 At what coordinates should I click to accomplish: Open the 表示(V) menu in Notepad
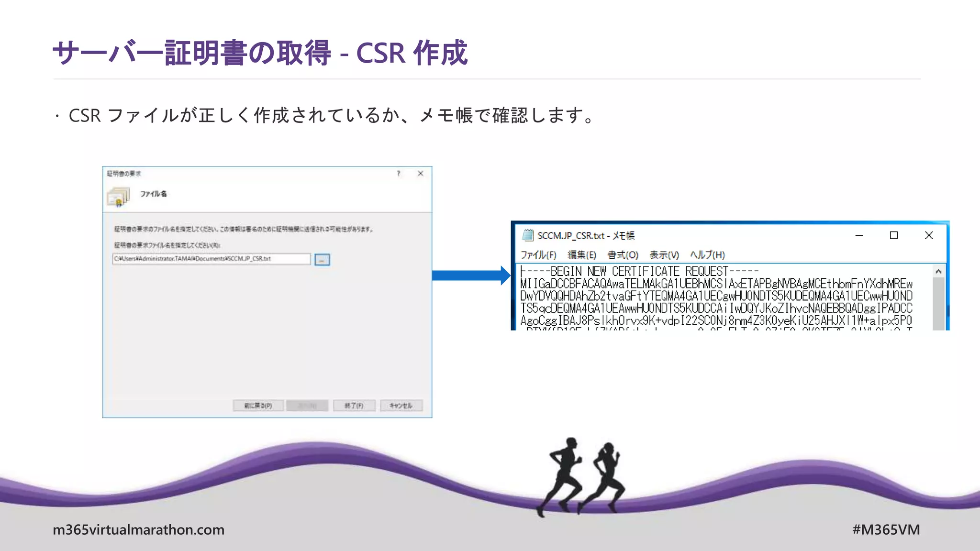[x=664, y=255]
